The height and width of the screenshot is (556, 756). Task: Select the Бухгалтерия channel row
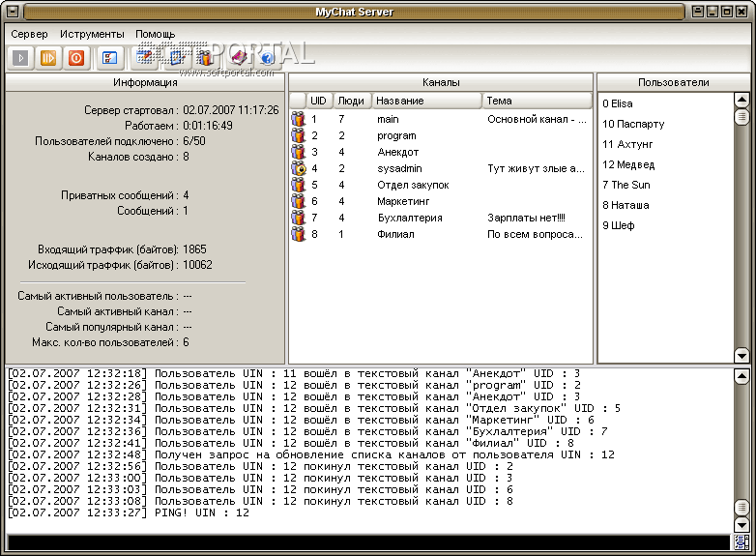click(410, 218)
